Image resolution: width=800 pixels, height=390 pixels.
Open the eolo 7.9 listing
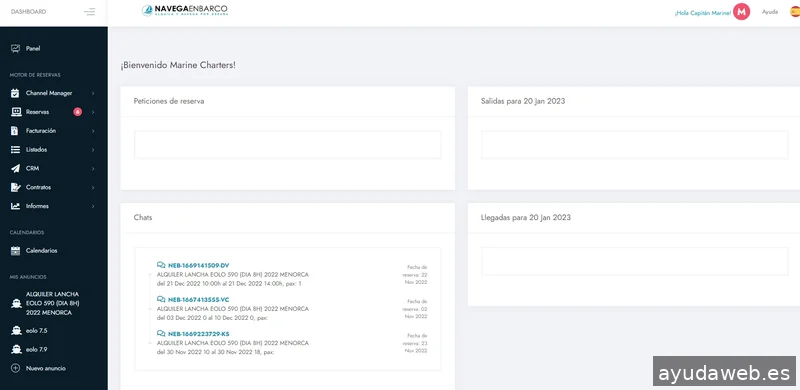pyautogui.click(x=37, y=350)
